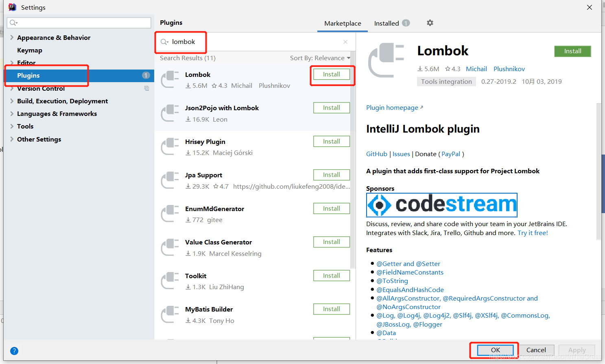Viewport: 605px width, 364px height.
Task: Click Michail author link in details
Action: pyautogui.click(x=476, y=69)
